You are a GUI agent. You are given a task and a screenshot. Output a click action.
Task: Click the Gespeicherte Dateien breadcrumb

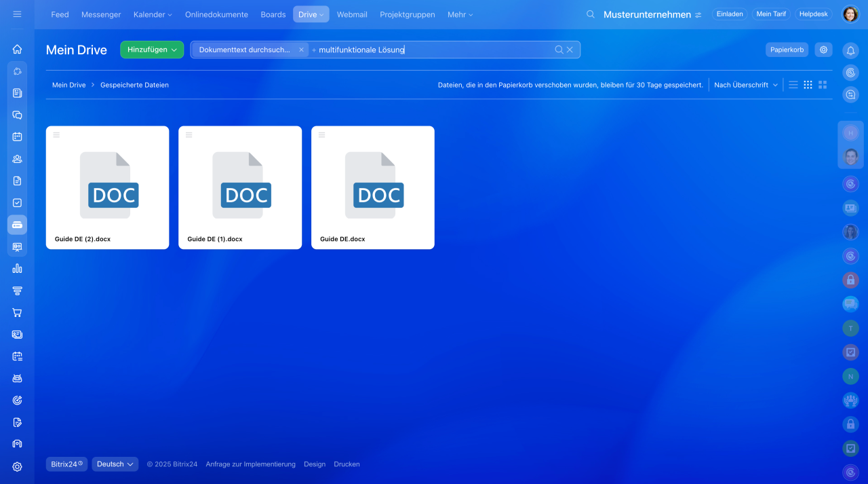134,85
